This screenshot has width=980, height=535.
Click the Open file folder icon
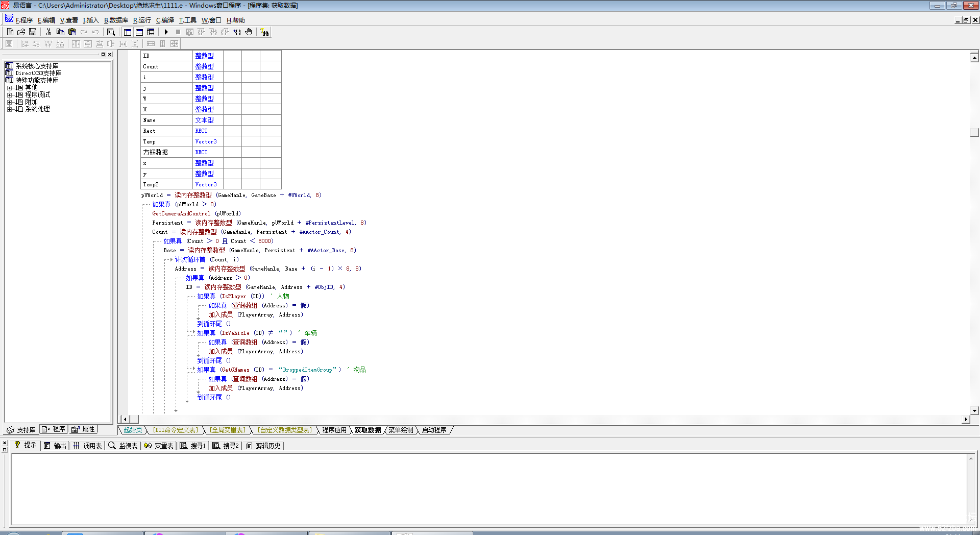point(21,32)
